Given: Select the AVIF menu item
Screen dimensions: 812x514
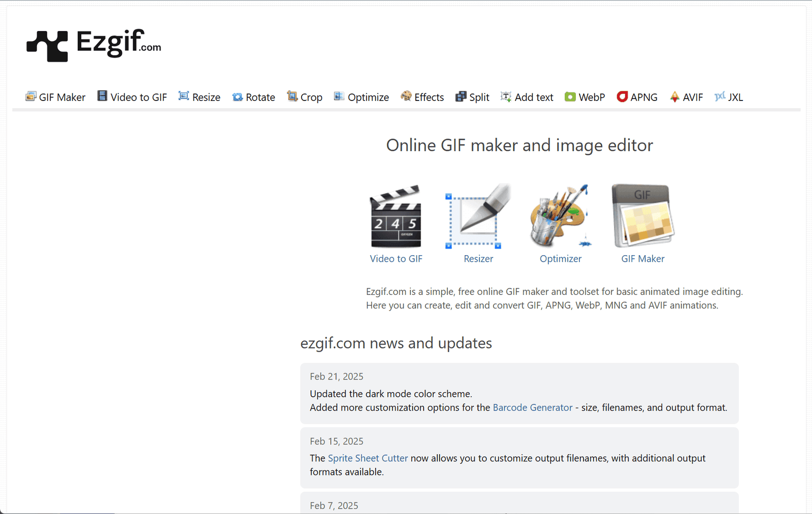Looking at the screenshot, I should point(687,97).
